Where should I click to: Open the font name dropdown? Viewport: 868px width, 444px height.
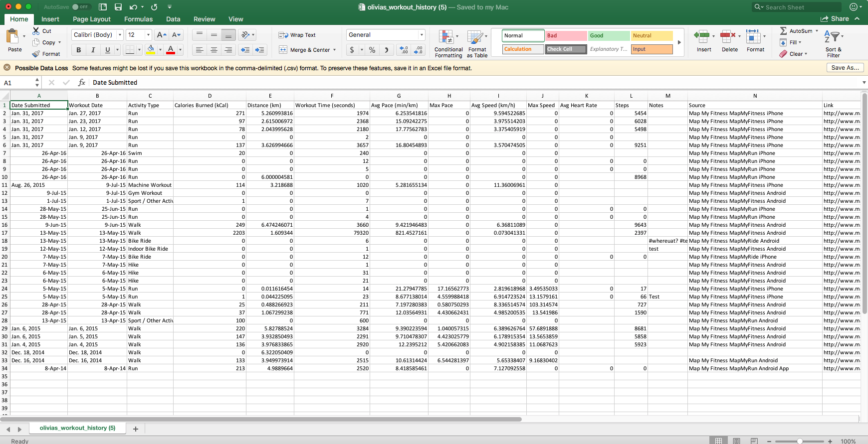[x=120, y=35]
